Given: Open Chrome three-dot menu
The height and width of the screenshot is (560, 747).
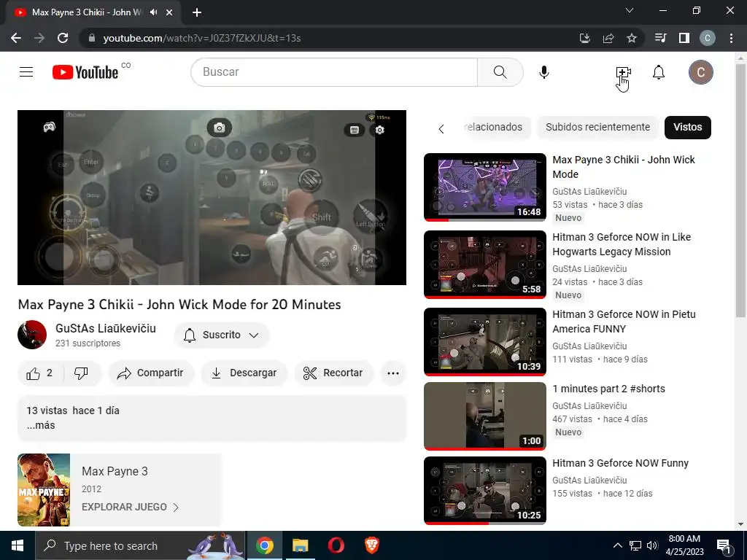Looking at the screenshot, I should point(731,38).
